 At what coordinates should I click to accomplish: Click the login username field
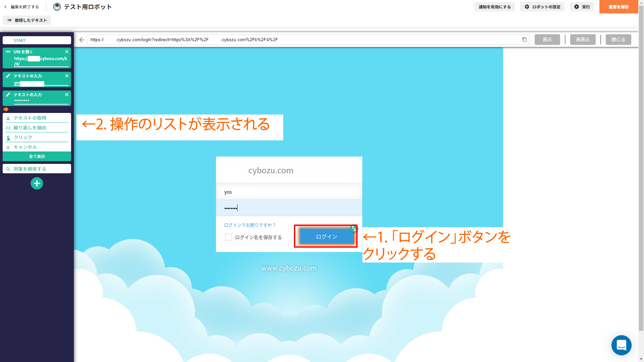(289, 192)
